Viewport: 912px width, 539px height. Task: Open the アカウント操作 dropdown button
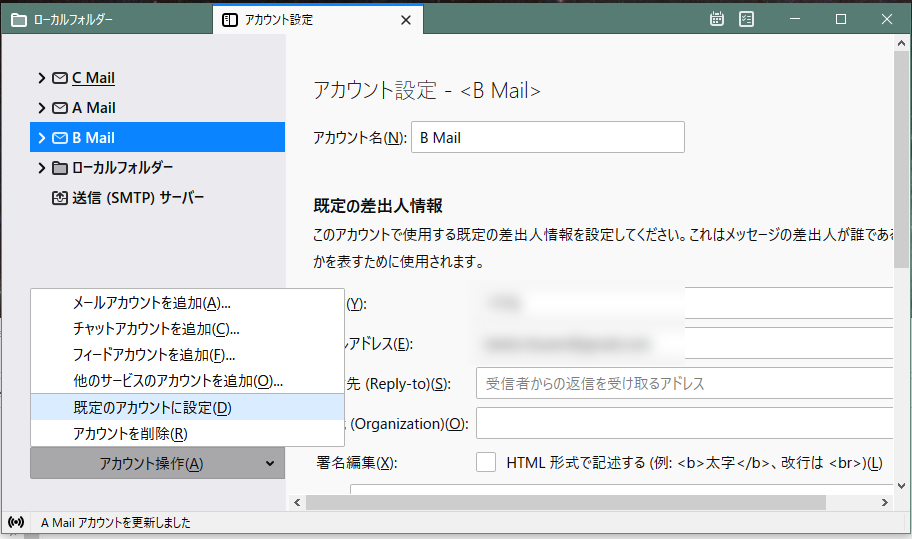(x=157, y=463)
